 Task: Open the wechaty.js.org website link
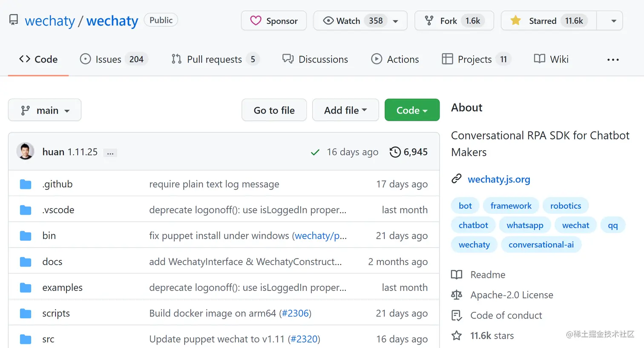click(499, 179)
